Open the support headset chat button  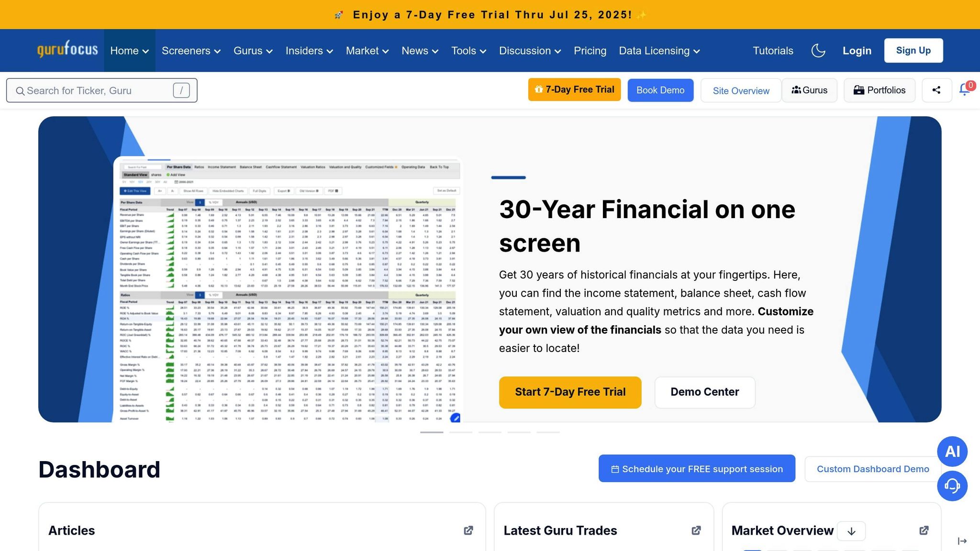point(952,486)
